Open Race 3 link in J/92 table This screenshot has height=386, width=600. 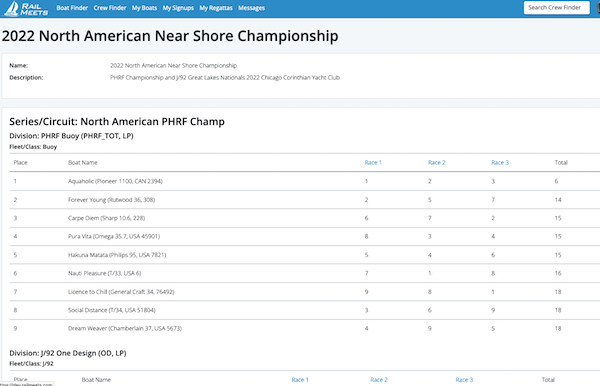(464, 380)
